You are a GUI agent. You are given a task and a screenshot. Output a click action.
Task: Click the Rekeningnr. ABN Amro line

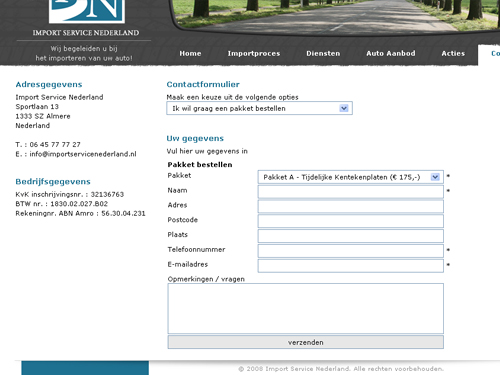pyautogui.click(x=80, y=213)
